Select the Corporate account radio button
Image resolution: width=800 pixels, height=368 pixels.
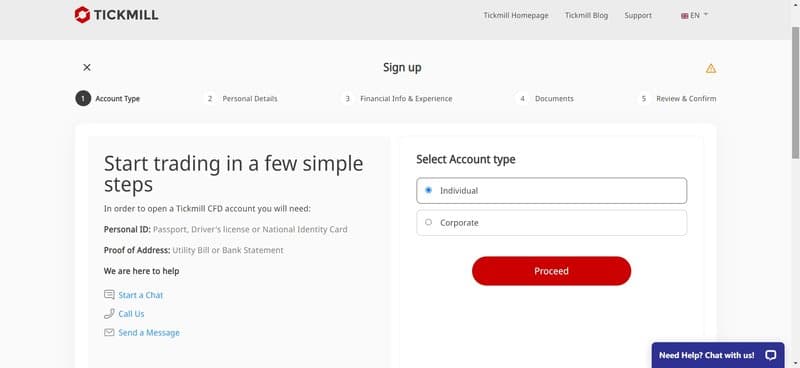coord(428,222)
